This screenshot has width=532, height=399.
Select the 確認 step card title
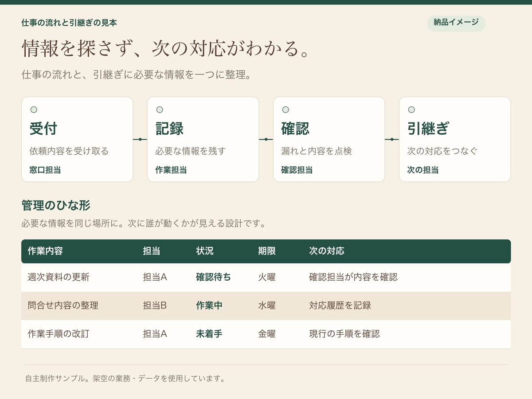[295, 129]
